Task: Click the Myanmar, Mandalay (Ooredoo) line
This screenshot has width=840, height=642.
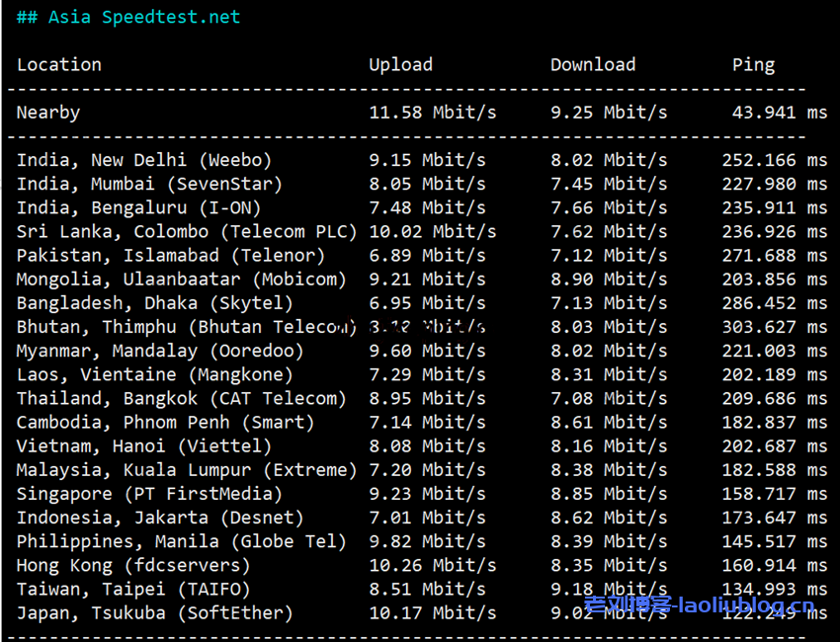Action: (160, 351)
